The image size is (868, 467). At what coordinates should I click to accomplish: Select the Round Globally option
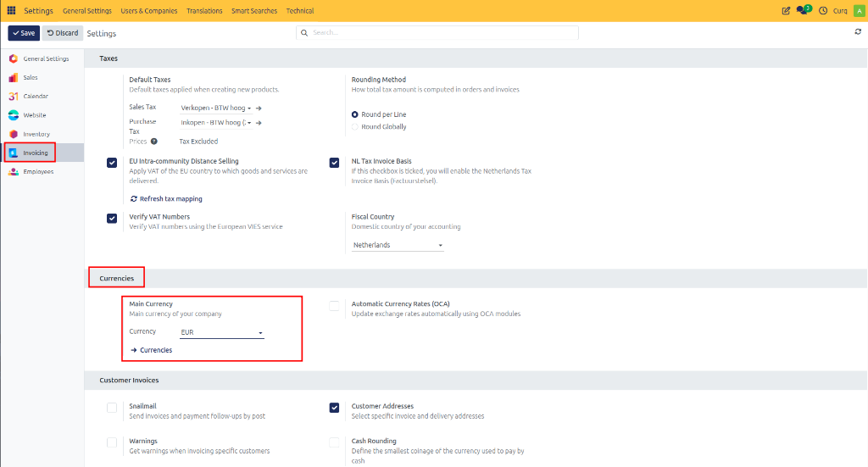tap(355, 127)
